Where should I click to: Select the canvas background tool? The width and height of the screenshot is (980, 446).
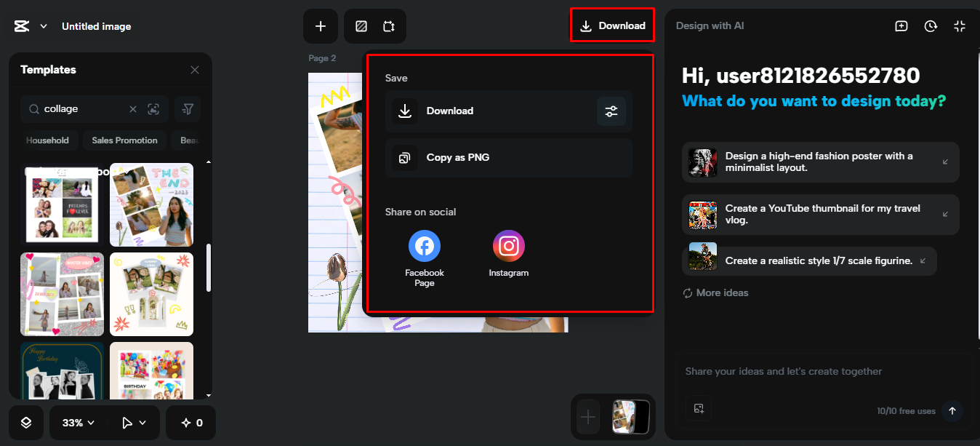[361, 25]
